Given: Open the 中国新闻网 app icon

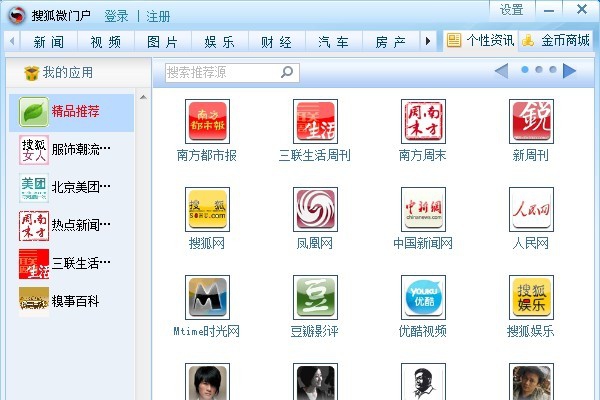Looking at the screenshot, I should click(423, 209).
